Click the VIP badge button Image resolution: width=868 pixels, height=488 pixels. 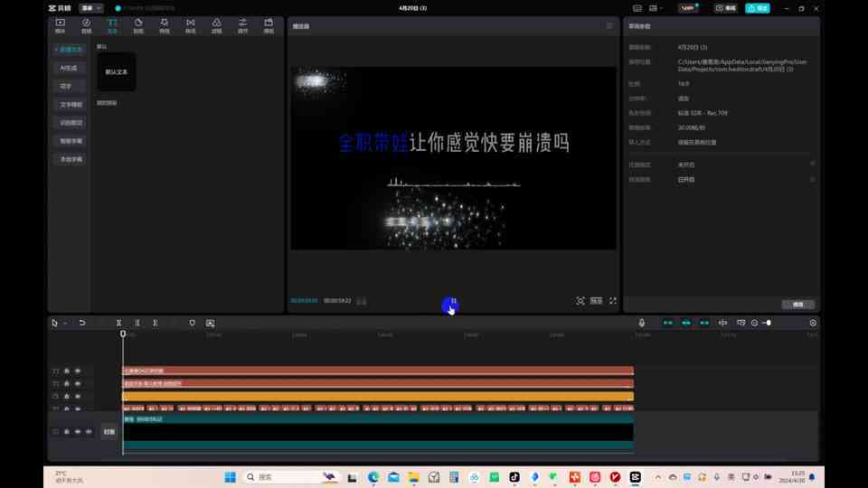tap(689, 8)
